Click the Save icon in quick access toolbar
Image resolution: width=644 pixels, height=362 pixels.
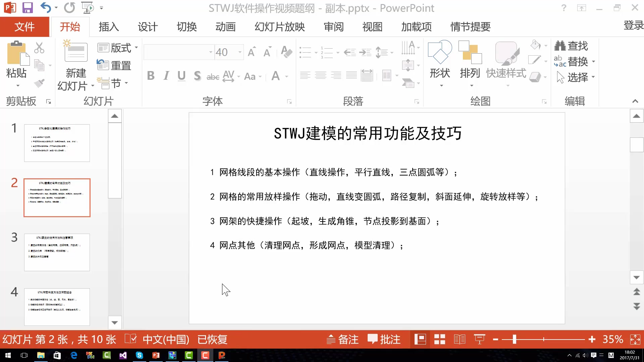[x=28, y=7]
